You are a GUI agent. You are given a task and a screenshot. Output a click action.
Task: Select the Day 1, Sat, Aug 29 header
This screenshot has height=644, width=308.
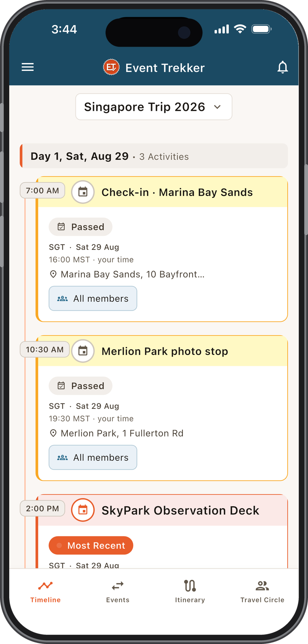154,156
